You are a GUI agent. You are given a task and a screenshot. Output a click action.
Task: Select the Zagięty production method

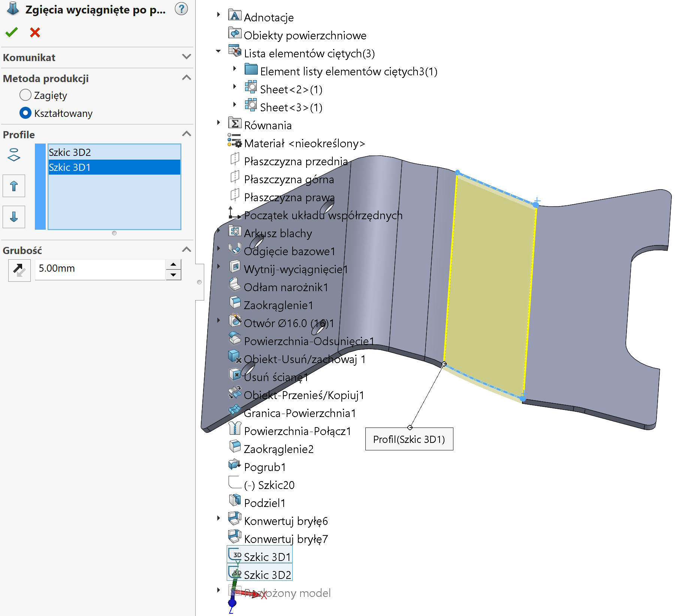pyautogui.click(x=25, y=95)
